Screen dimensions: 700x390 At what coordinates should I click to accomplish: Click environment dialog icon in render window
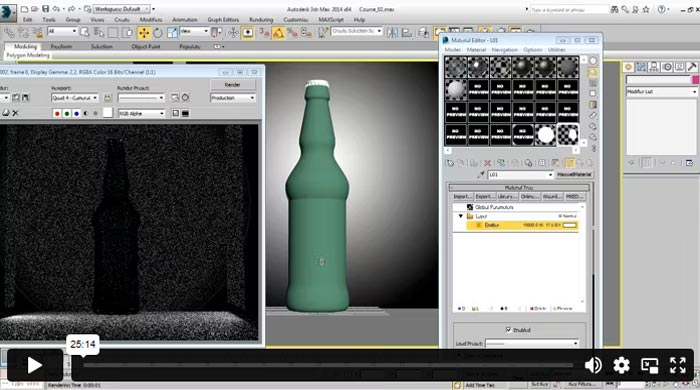tap(185, 97)
